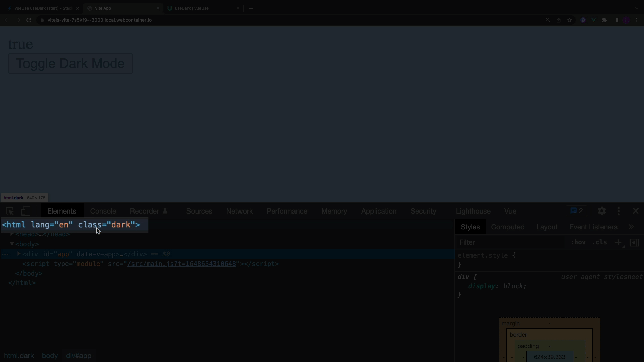This screenshot has width=644, height=362.
Task: Switch to the useDark | VueUse tab
Action: tap(203, 8)
